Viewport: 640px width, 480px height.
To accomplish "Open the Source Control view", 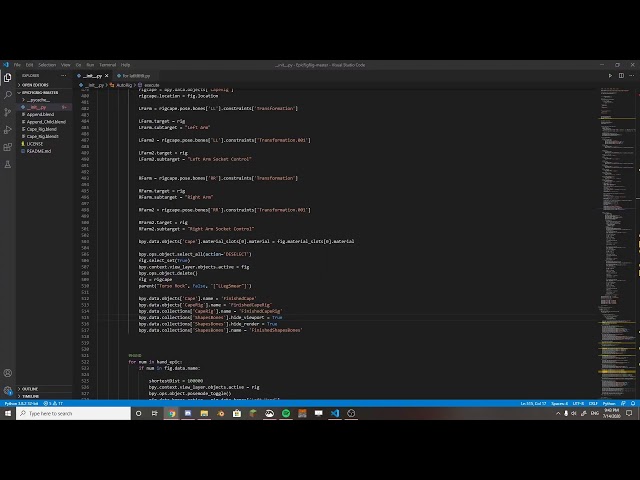I will [7, 112].
